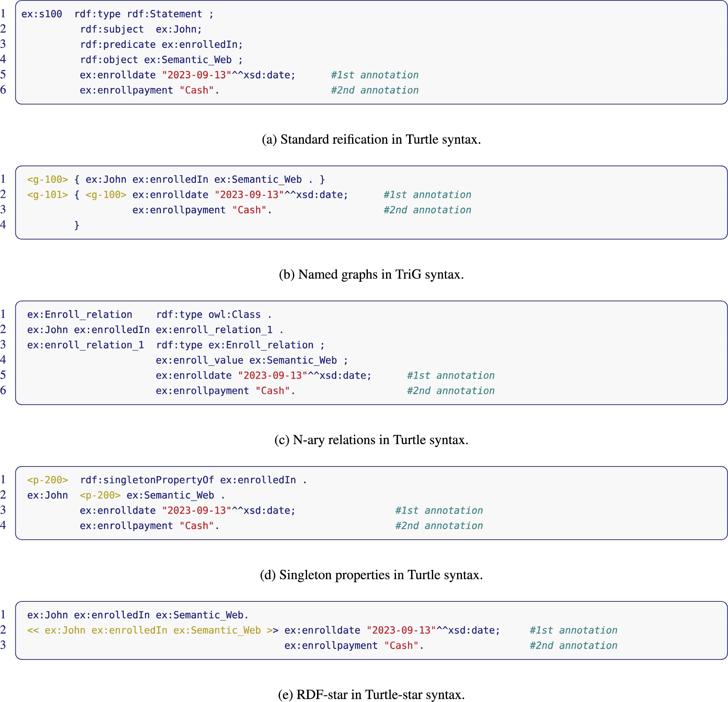Image resolution: width=728 pixels, height=702 pixels.
Task: Click line number 6 of listing (a)
Action: coord(3,90)
